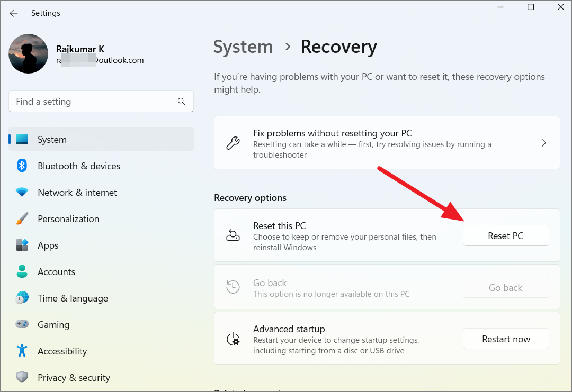This screenshot has height=392, width=572.
Task: Click the Find a setting search box
Action: coord(101,101)
